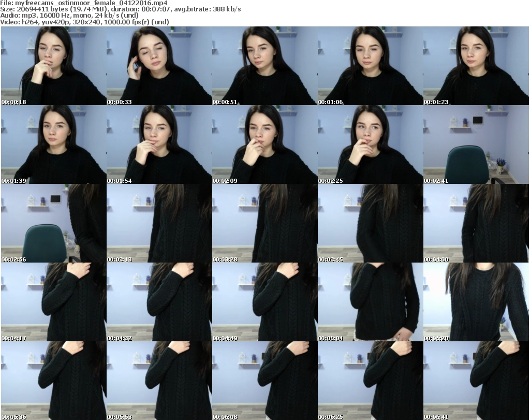
Task: Click the frame timestamped 00:05:20
Action: [476, 302]
